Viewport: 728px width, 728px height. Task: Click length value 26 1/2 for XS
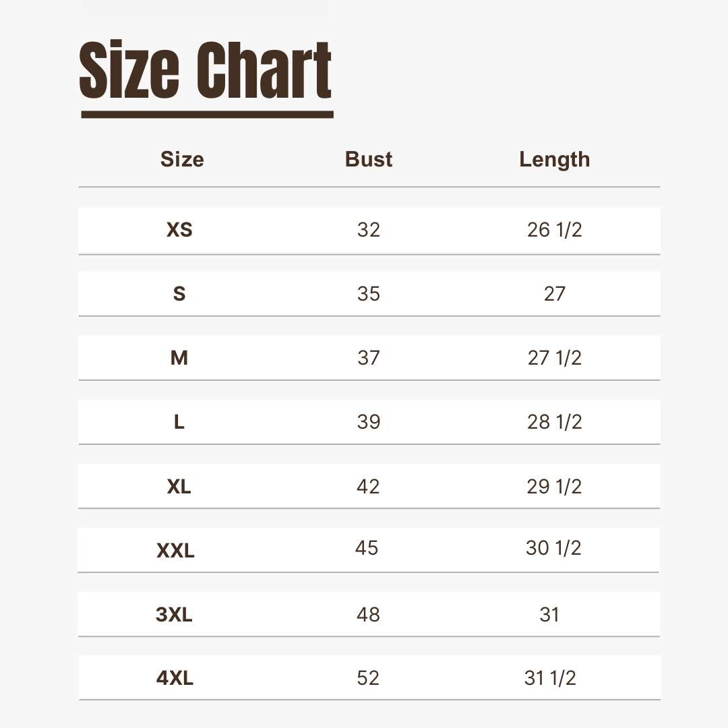click(554, 230)
